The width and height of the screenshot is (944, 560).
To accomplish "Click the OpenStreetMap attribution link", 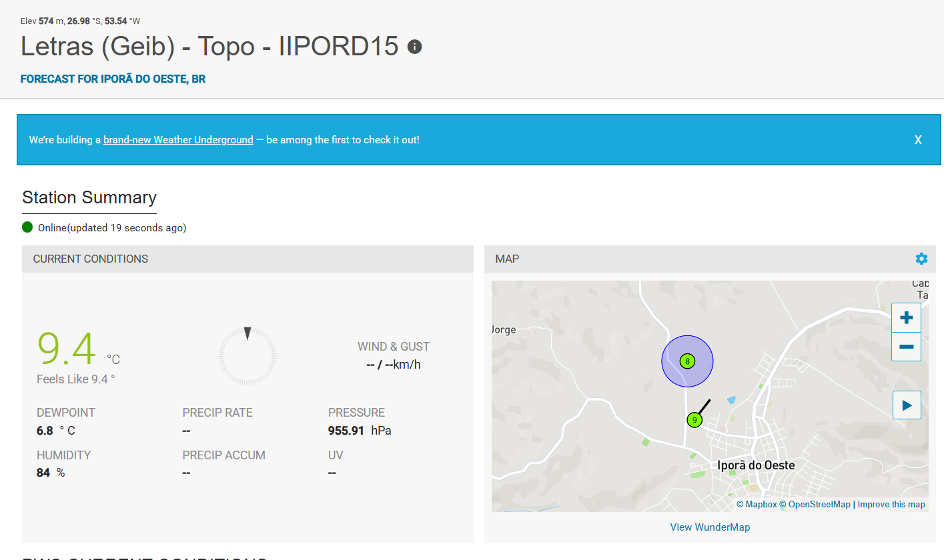I will point(815,505).
